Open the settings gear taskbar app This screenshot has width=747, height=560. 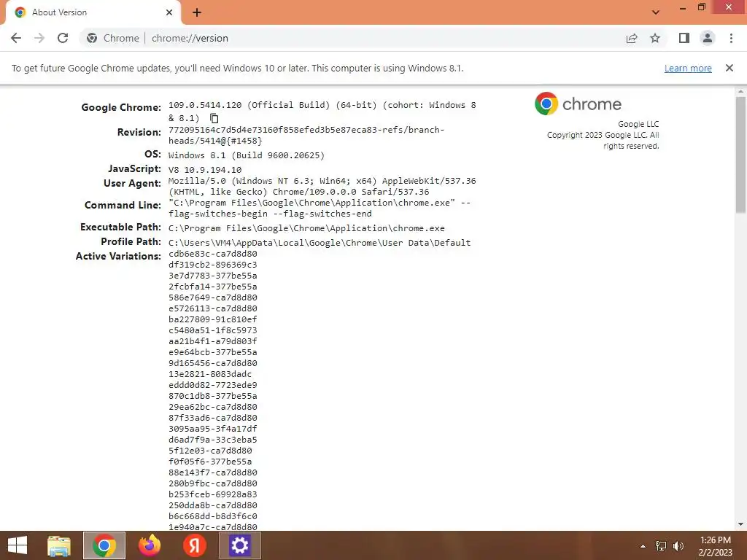[239, 545]
